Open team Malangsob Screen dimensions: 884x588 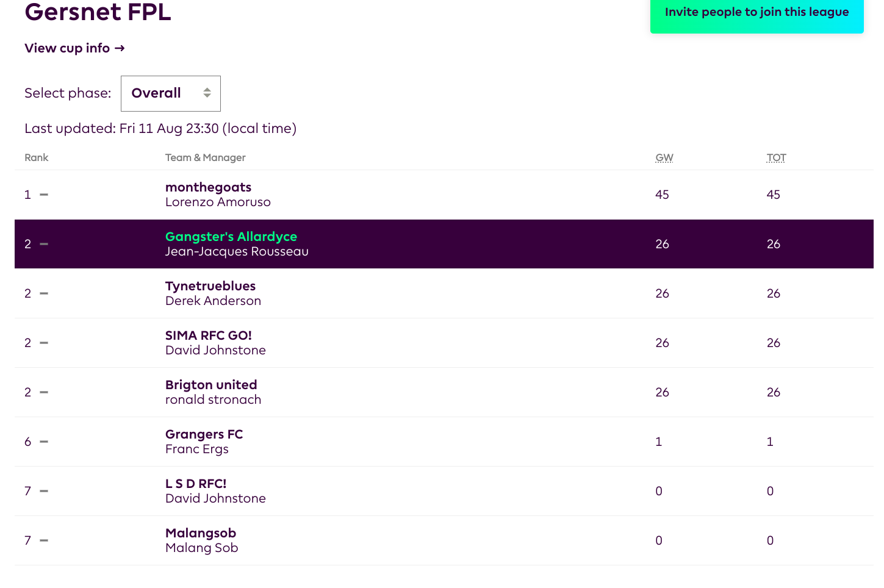[201, 533]
